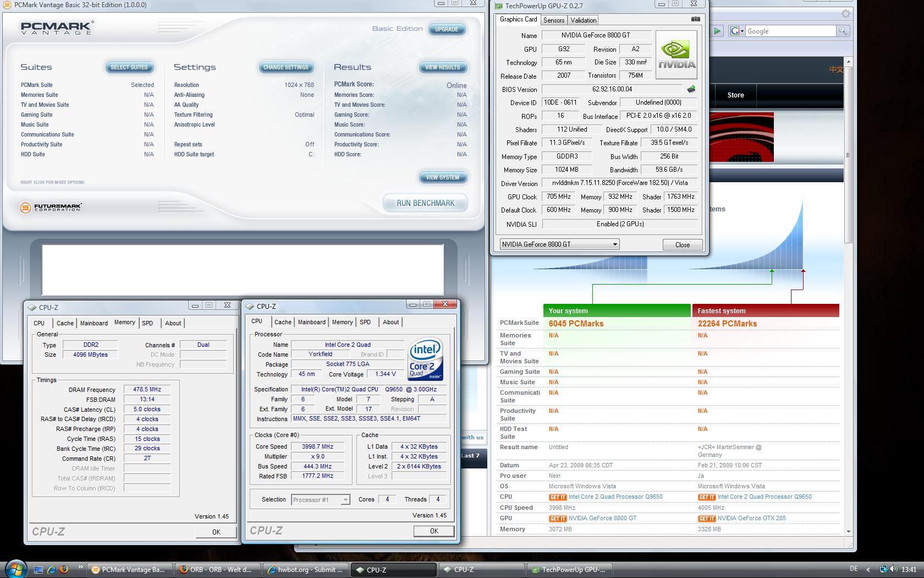
Task: Start the test with RUN BENCHMARK
Action: click(x=425, y=203)
